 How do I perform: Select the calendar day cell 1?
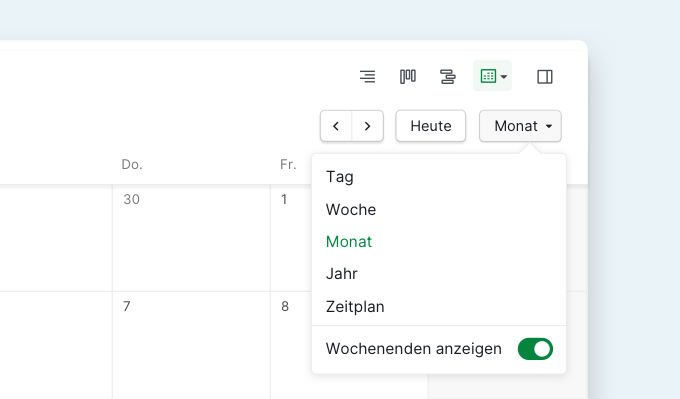click(291, 239)
